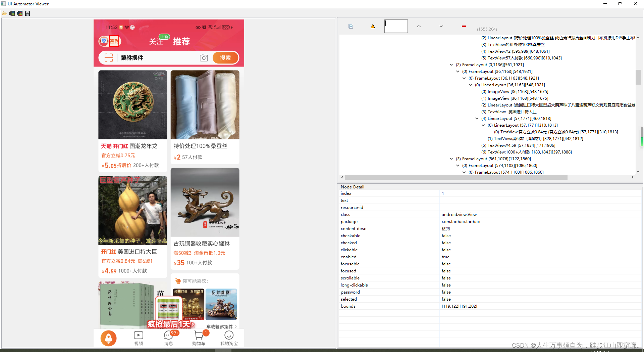Expand all nodes with the plus icon
This screenshot has width=644, height=352.
351,26
